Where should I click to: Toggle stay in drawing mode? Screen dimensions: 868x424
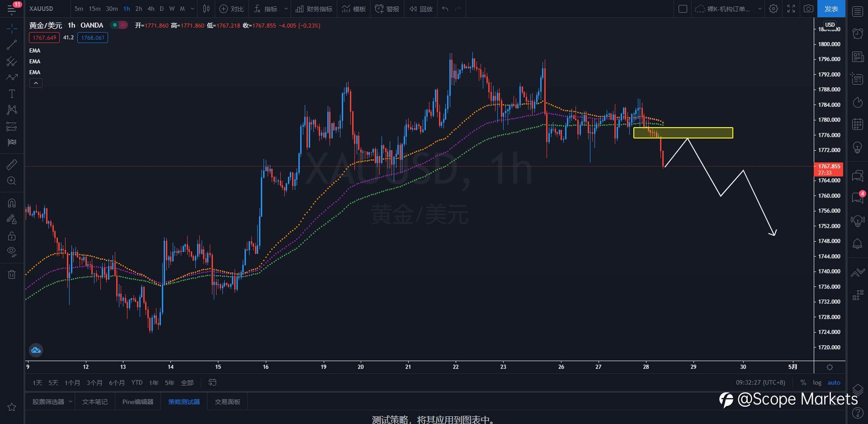tap(12, 219)
